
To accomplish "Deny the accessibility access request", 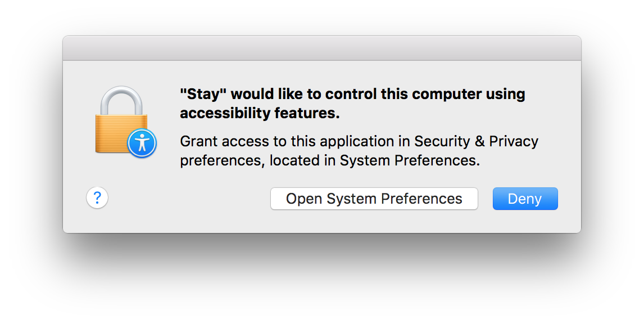I will point(525,199).
